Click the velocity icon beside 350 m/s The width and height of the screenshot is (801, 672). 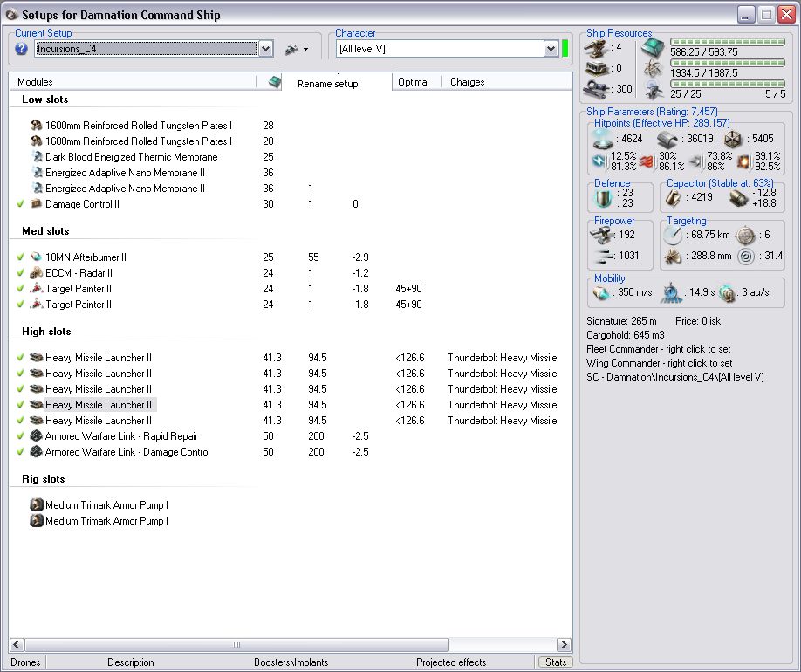(601, 293)
